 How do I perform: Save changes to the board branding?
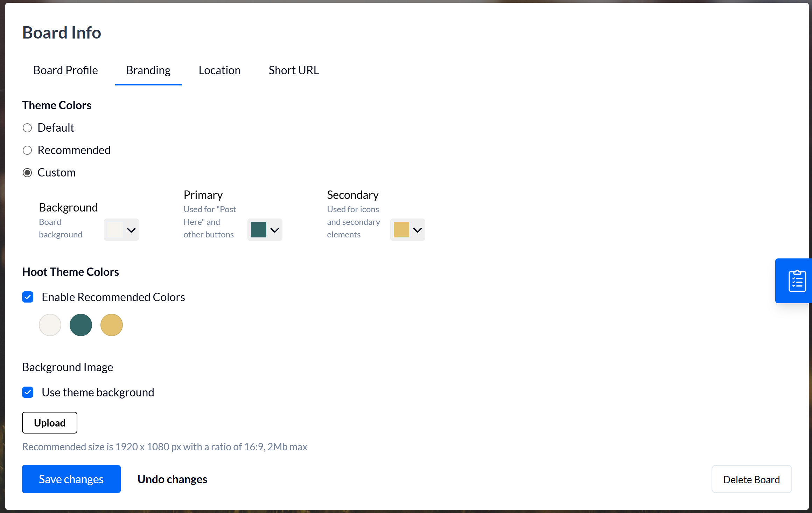71,479
